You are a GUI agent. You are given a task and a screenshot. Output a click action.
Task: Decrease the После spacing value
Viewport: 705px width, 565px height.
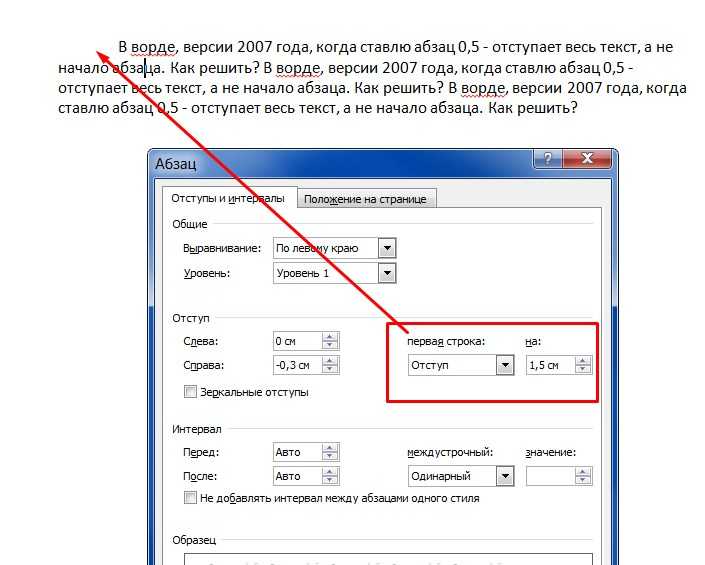click(330, 480)
